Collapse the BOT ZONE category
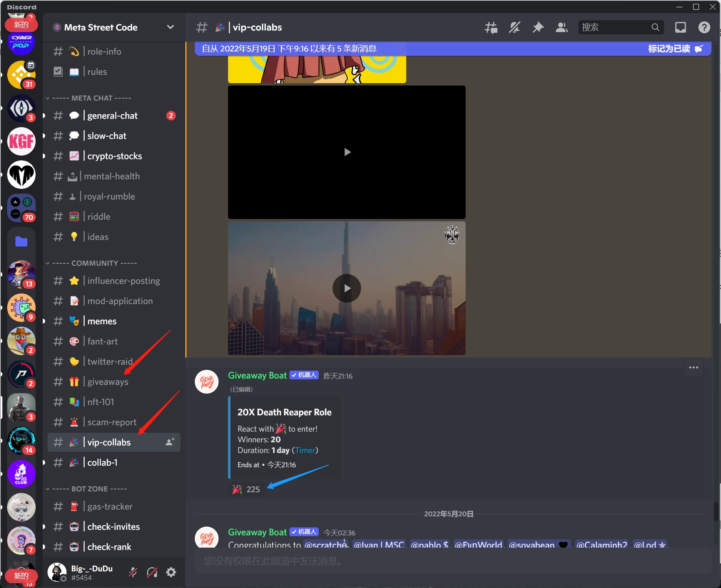Screen dimensions: 721x588 point(86,489)
